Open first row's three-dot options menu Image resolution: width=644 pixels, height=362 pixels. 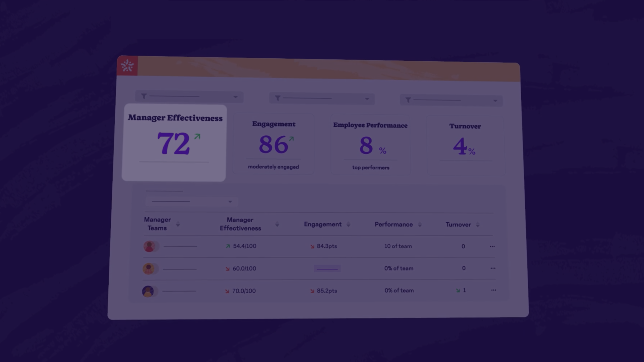pos(492,246)
